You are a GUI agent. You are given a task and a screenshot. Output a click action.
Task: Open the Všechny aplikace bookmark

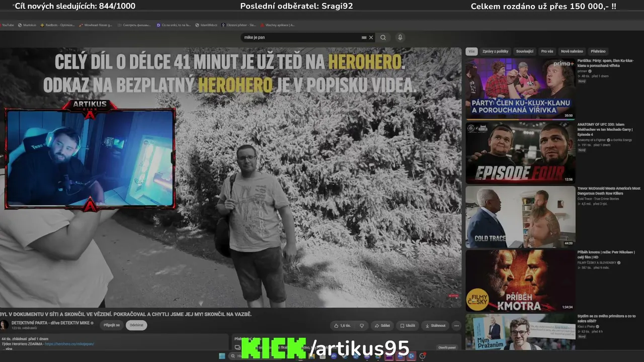pos(278,25)
